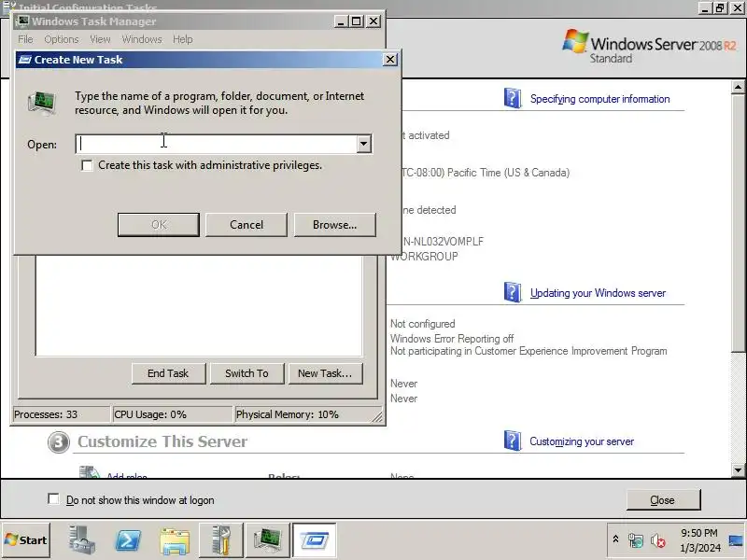Click the scroll down arrow of Initial Configuration Tasks
Screen dimensions: 747x560
click(738, 470)
